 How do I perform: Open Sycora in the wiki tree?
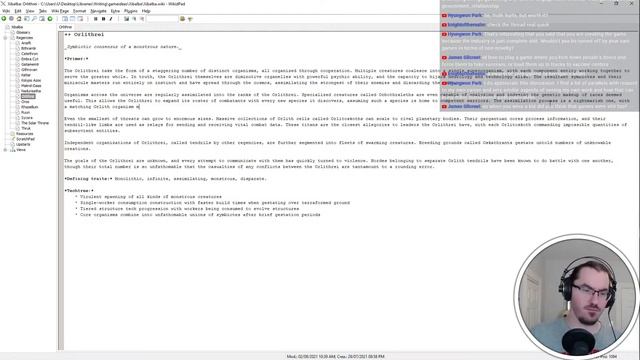(x=27, y=118)
